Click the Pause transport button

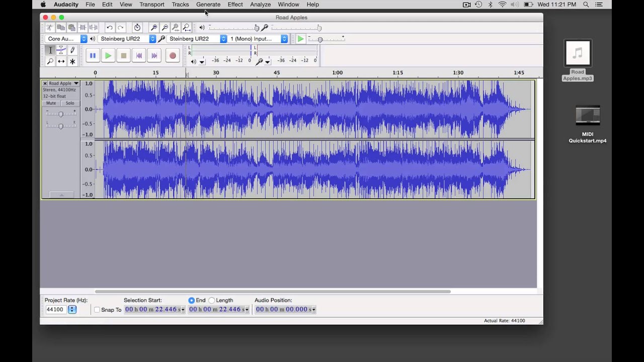pos(93,56)
